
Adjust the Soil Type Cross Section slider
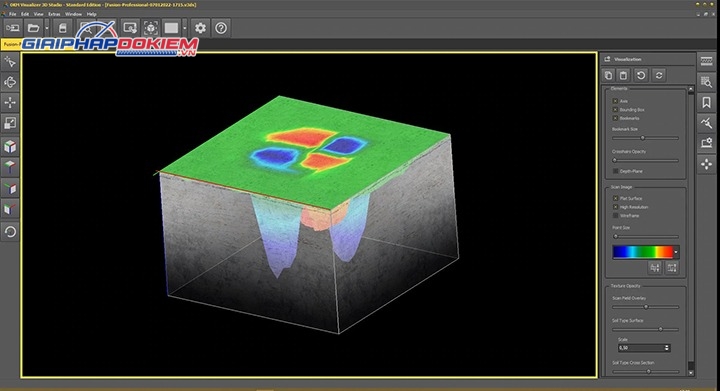coord(645,371)
